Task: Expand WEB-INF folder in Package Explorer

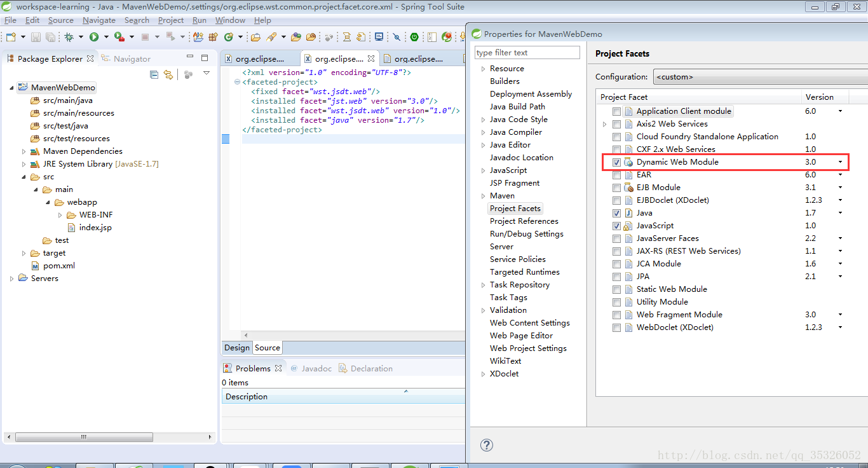Action: (x=60, y=215)
